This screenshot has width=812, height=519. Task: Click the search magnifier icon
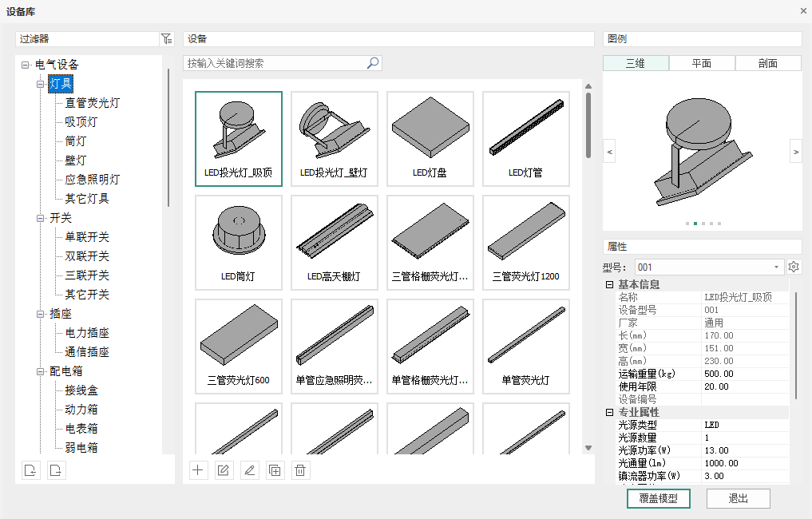(372, 63)
